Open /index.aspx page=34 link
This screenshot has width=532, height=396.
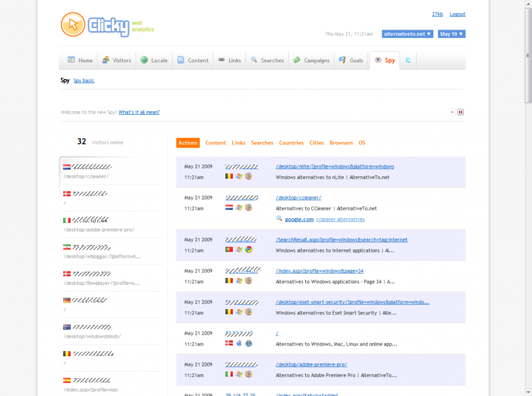pyautogui.click(x=320, y=271)
